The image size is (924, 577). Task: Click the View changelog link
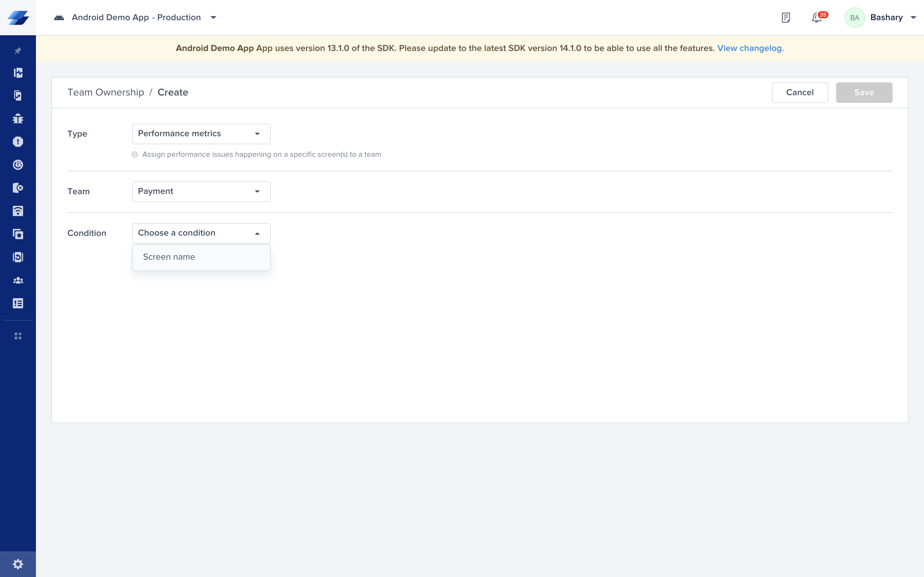[749, 47]
